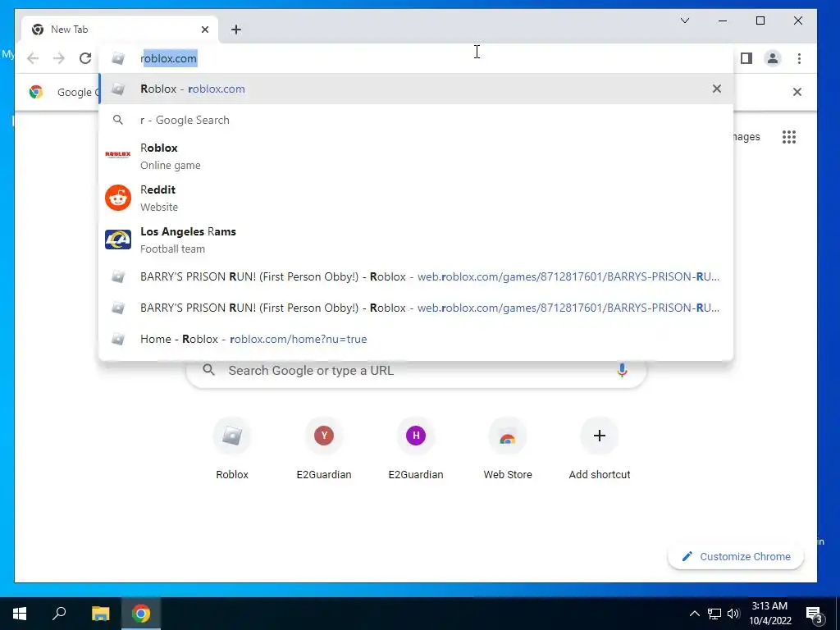Open the Chrome three-dot menu

(799, 58)
